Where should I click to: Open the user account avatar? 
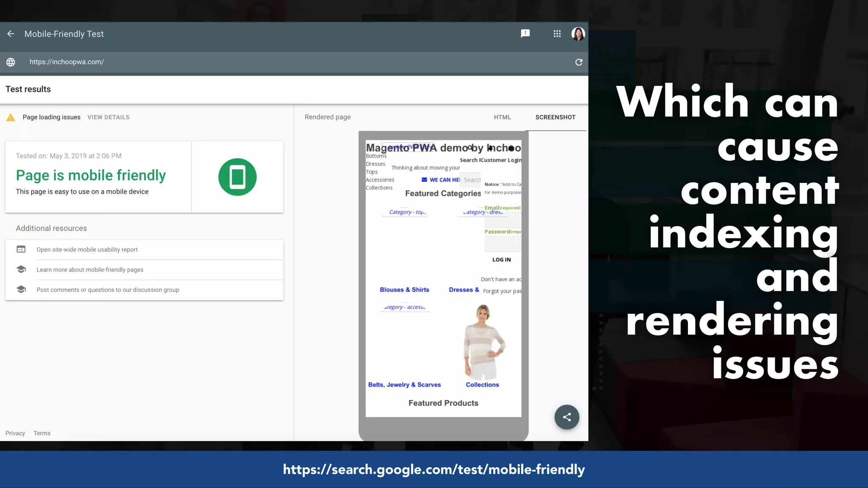[578, 34]
